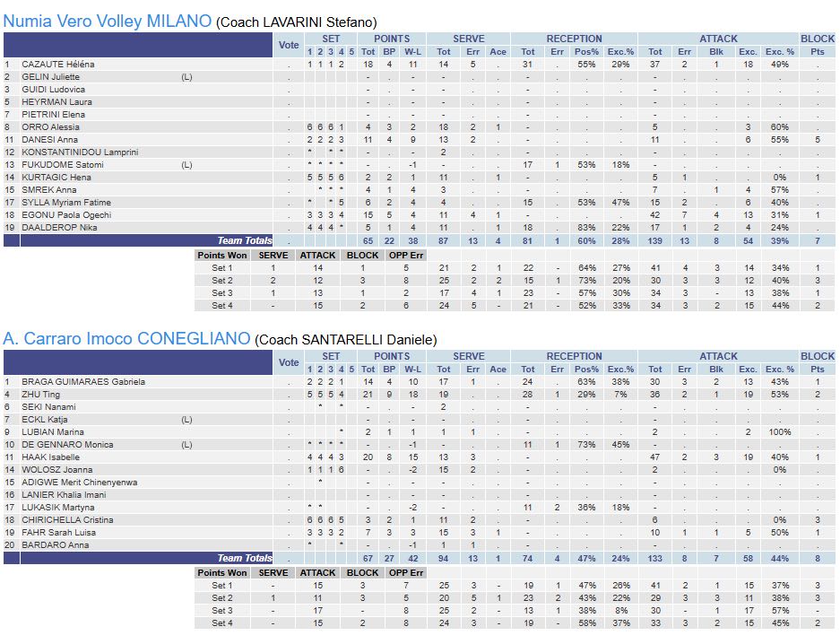Click Conegliano table ATTACK header

coord(718,356)
